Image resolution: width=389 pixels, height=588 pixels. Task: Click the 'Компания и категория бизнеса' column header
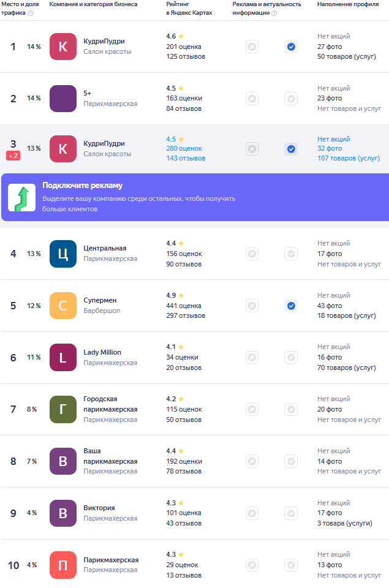pyautogui.click(x=93, y=4)
